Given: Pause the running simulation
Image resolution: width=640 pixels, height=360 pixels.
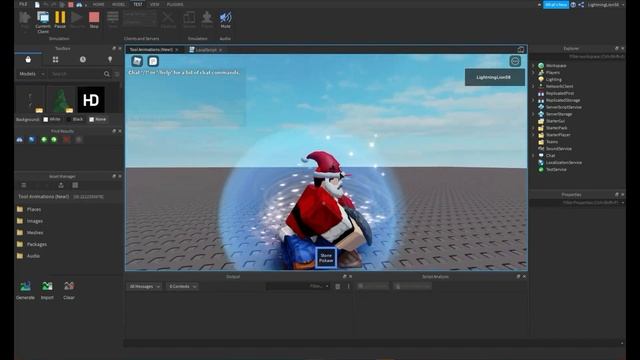Looking at the screenshot, I should (60, 20).
